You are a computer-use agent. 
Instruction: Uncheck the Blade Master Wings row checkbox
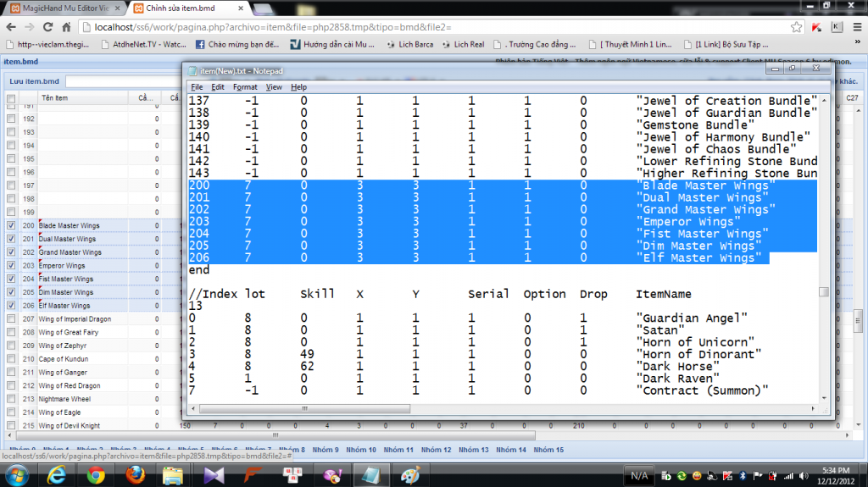[11, 226]
